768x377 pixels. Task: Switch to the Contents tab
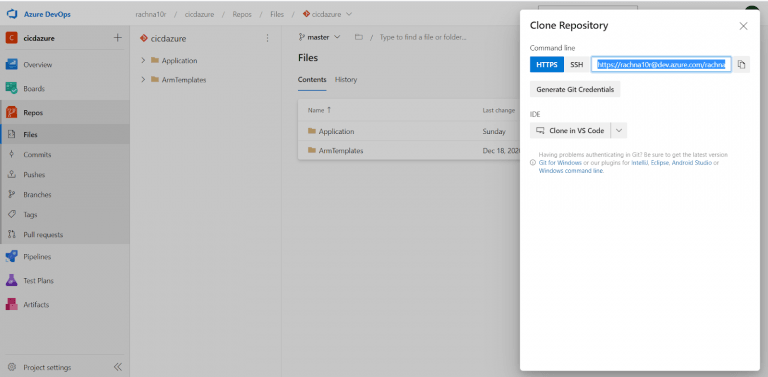click(x=312, y=80)
